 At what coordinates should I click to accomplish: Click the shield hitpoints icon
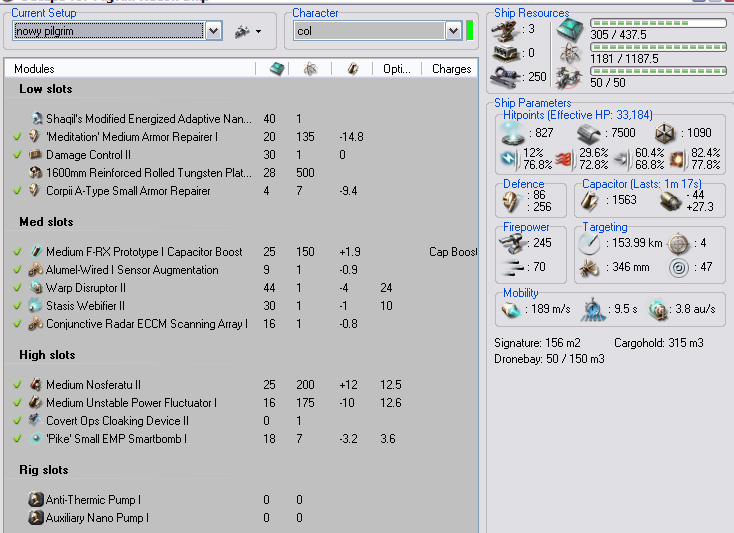pos(512,133)
